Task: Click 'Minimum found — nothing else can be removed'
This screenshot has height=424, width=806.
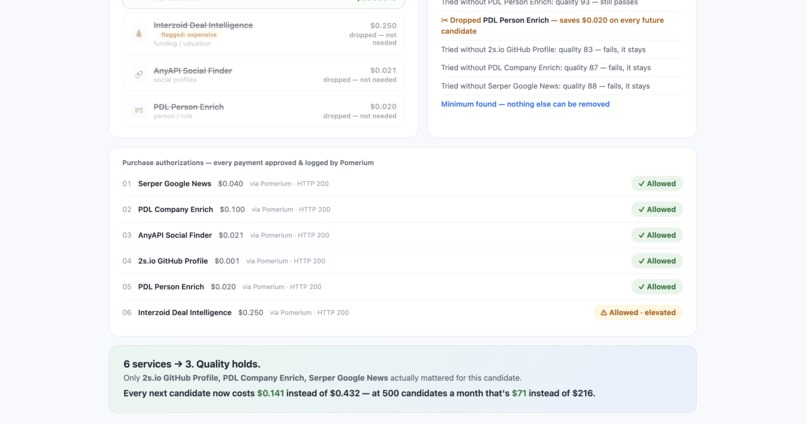Action: click(x=525, y=104)
